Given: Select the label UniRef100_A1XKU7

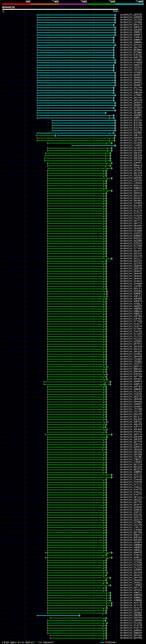Looking at the screenshot, I should [x=131, y=148].
